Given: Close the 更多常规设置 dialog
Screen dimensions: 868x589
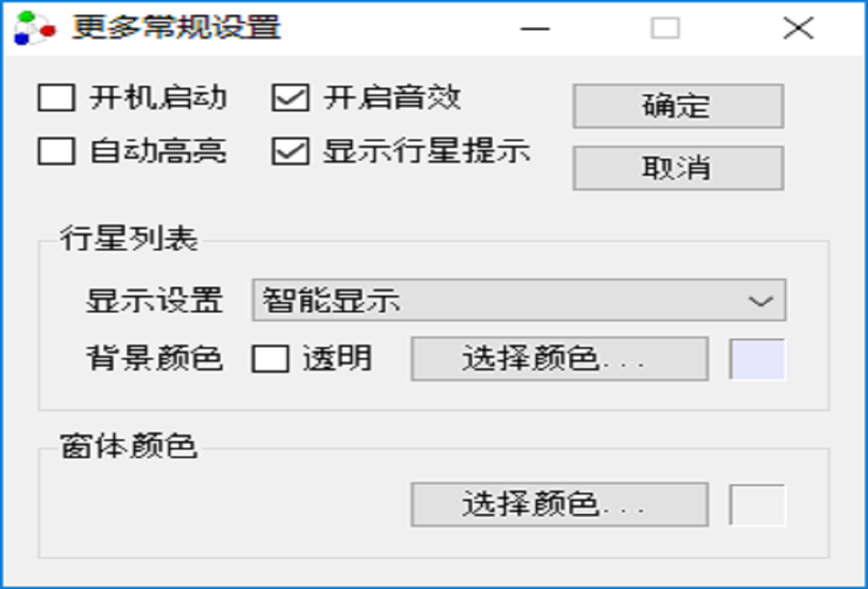Looking at the screenshot, I should (x=798, y=28).
